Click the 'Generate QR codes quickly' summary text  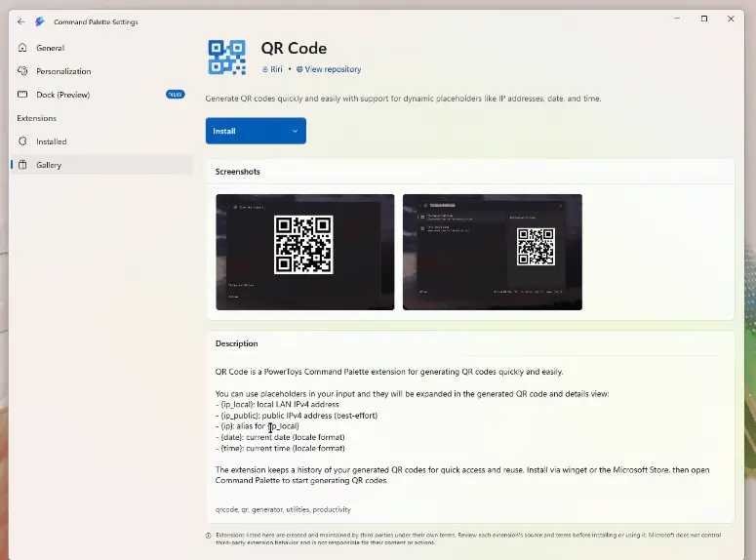403,99
